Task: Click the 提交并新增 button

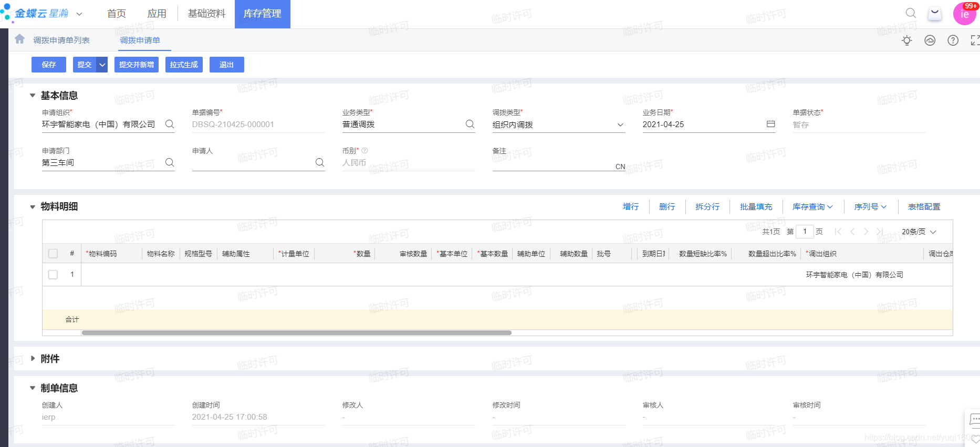Action: (137, 65)
